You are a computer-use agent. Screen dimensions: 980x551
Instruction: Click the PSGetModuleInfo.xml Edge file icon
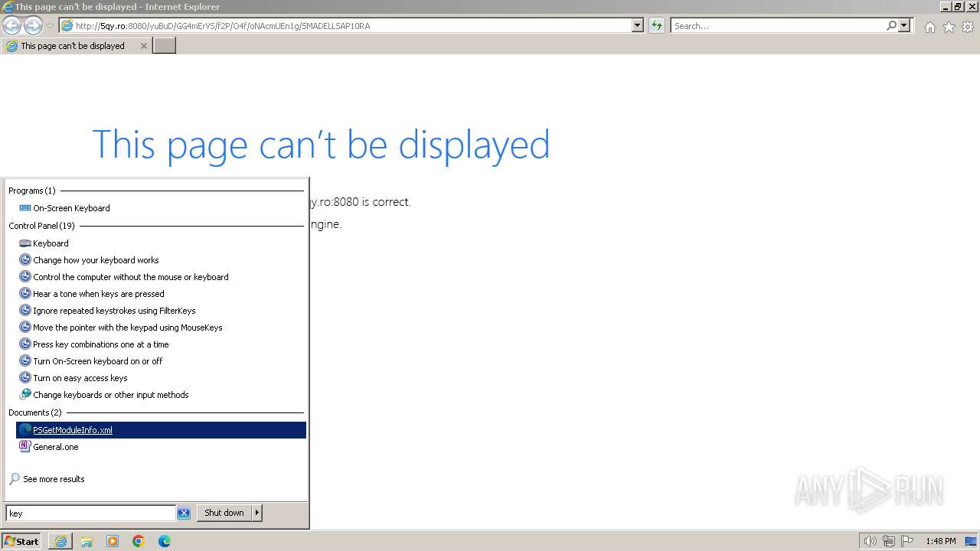tap(25, 430)
